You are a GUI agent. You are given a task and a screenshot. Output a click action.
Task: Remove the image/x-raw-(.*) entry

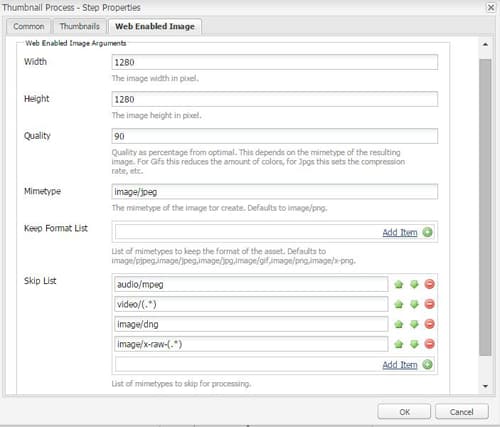click(x=429, y=344)
